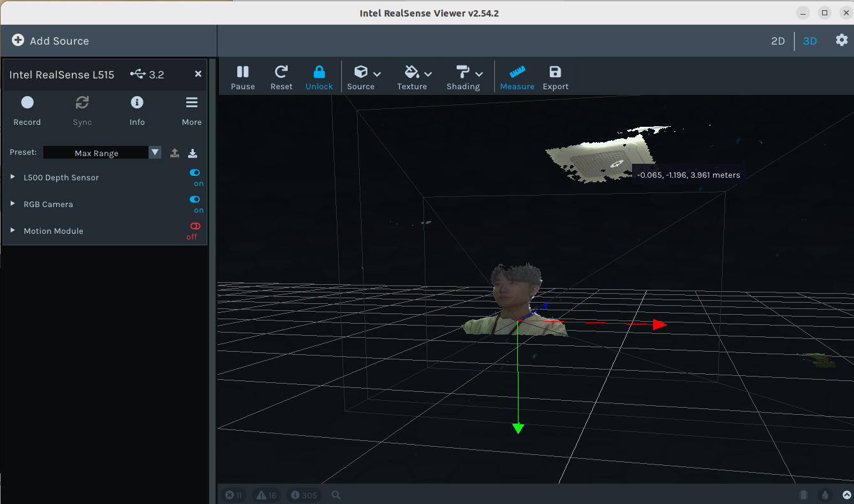Expand the L500 Depth Sensor section

[13, 177]
